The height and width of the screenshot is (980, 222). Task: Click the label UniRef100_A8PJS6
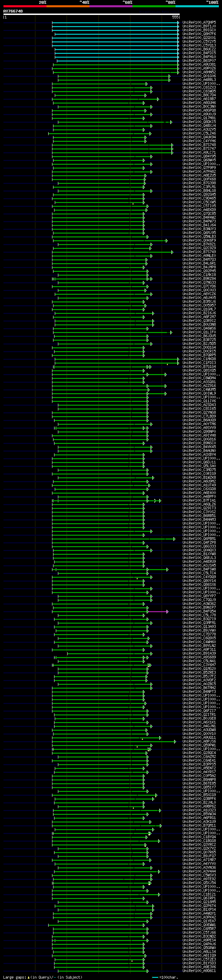tap(199, 742)
